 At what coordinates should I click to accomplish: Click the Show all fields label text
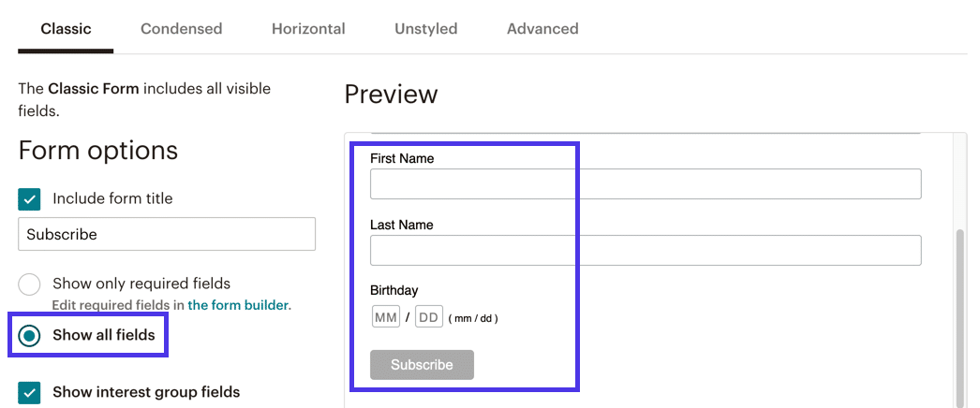point(103,335)
